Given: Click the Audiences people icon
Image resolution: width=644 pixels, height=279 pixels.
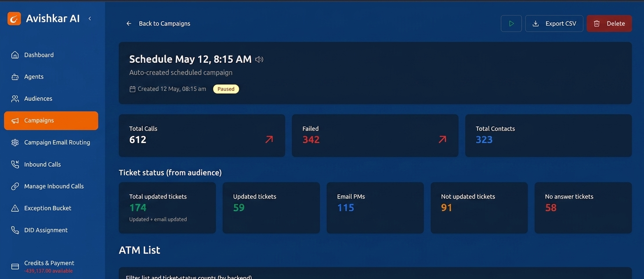Looking at the screenshot, I should (15, 99).
